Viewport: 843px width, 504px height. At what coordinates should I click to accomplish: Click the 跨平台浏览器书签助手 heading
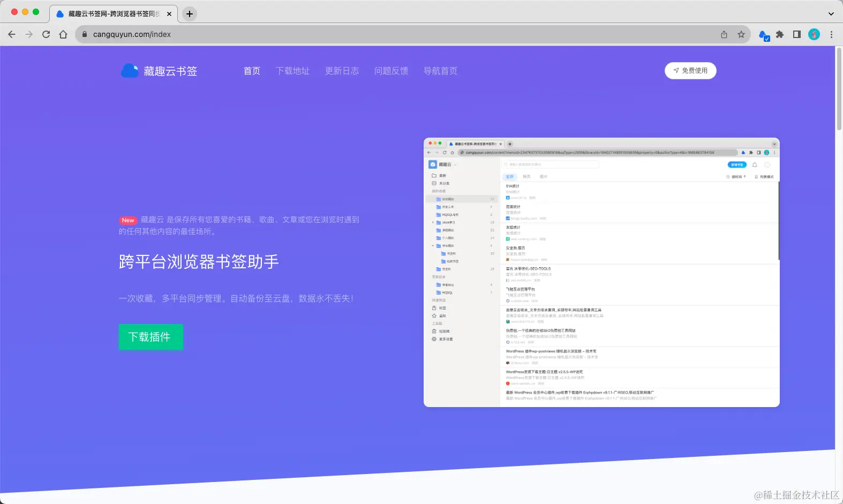click(x=199, y=261)
